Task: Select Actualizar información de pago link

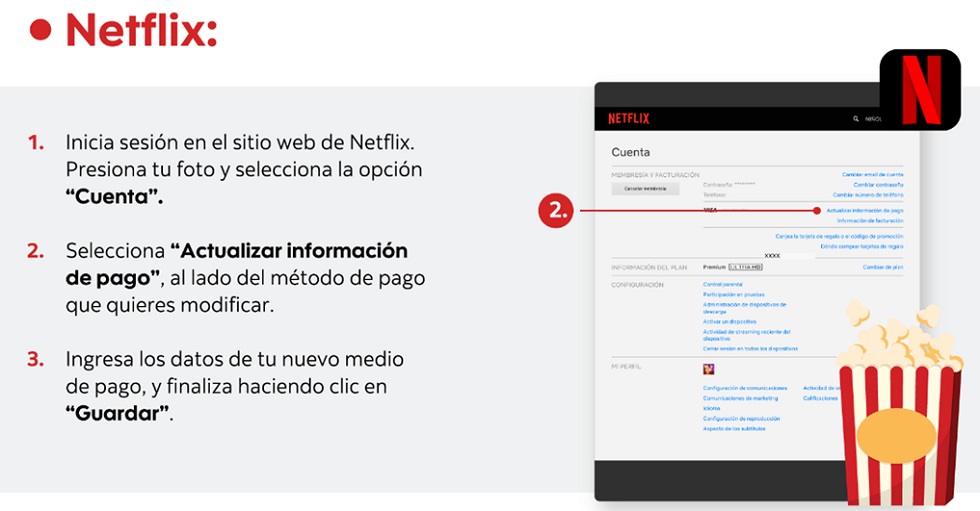Action: (865, 211)
